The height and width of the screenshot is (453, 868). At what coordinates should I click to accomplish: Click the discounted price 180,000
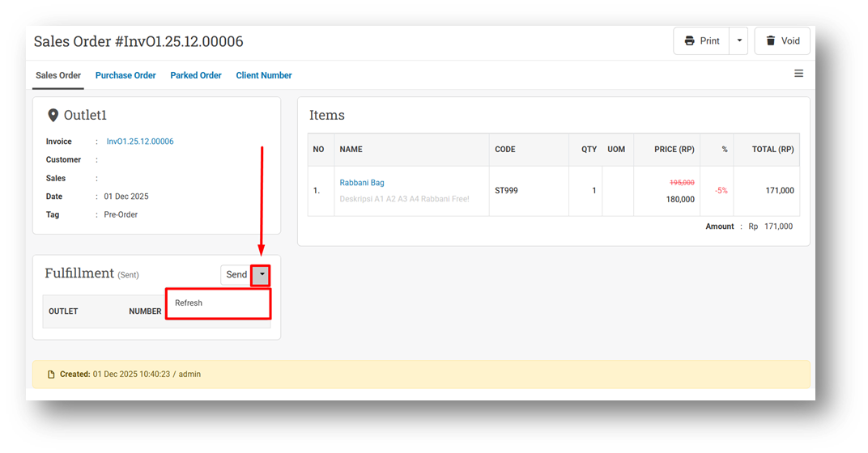click(680, 199)
